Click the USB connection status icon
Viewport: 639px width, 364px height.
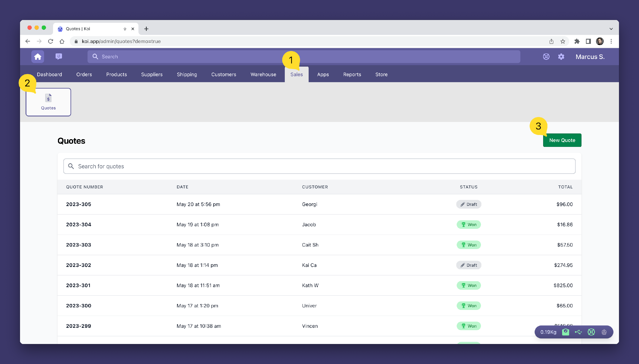(578, 332)
